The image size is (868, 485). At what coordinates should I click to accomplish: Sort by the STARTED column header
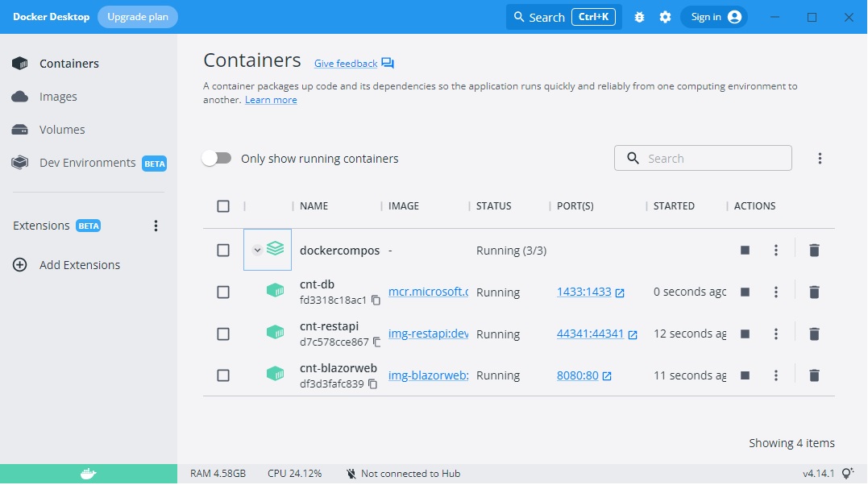[674, 206]
